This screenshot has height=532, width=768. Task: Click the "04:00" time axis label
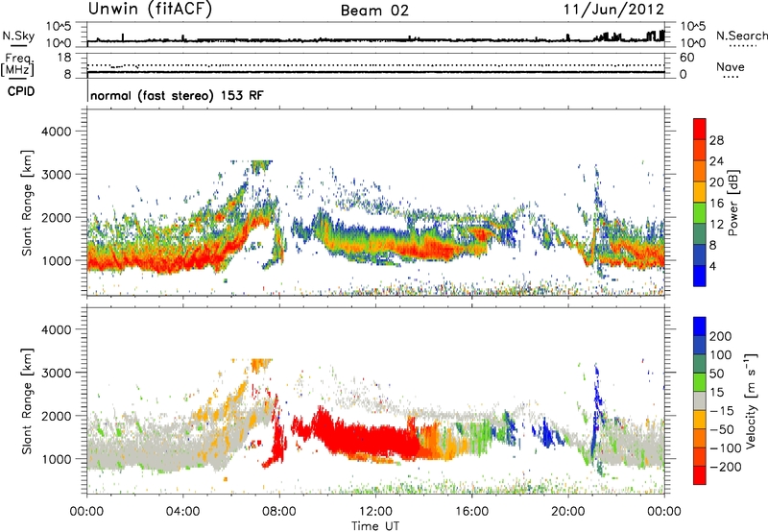182,512
